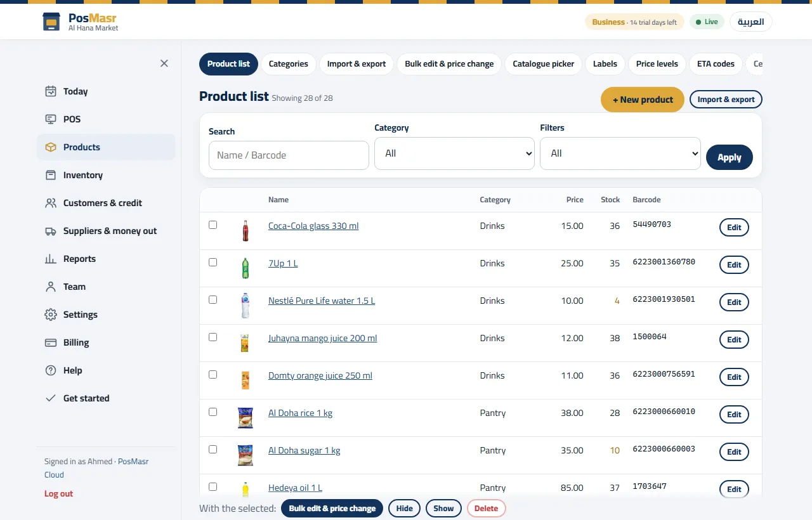812x520 pixels.
Task: Click the Team person icon
Action: (51, 287)
